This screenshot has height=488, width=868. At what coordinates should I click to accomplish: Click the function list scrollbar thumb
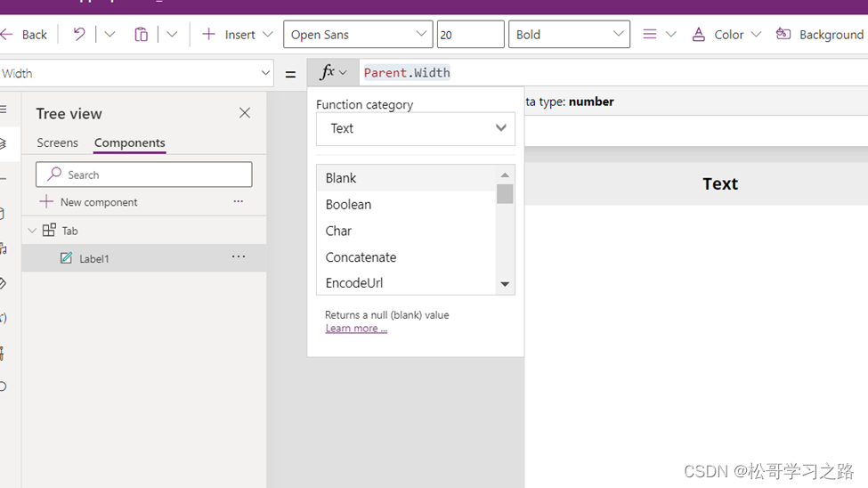coord(505,194)
